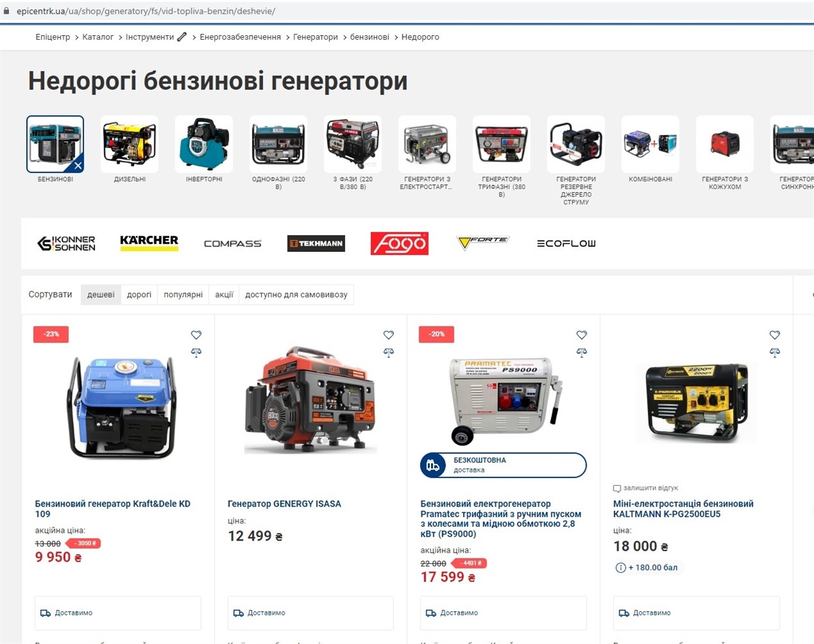Image resolution: width=814 pixels, height=644 pixels.
Task: Click залишити відгук link
Action: pyautogui.click(x=651, y=488)
